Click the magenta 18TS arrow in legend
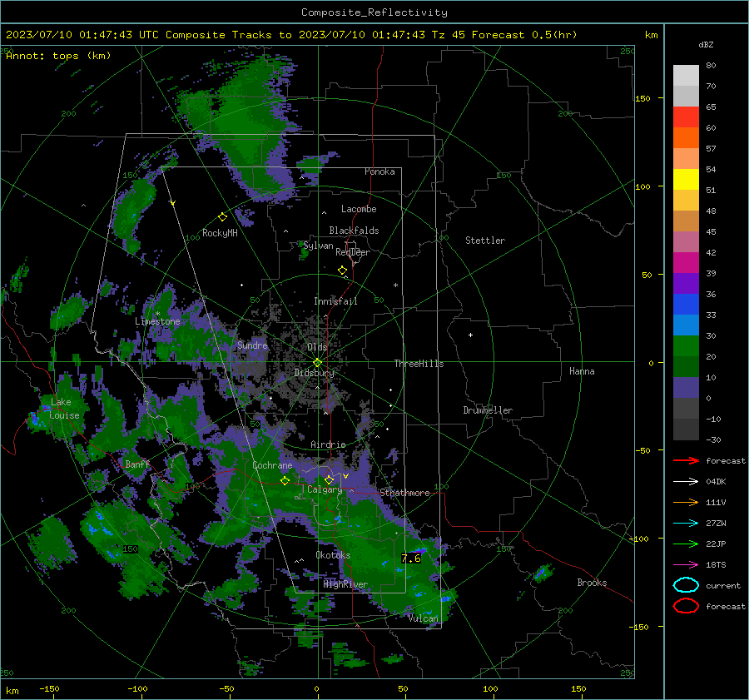Image resolution: width=749 pixels, height=700 pixels. tap(686, 565)
